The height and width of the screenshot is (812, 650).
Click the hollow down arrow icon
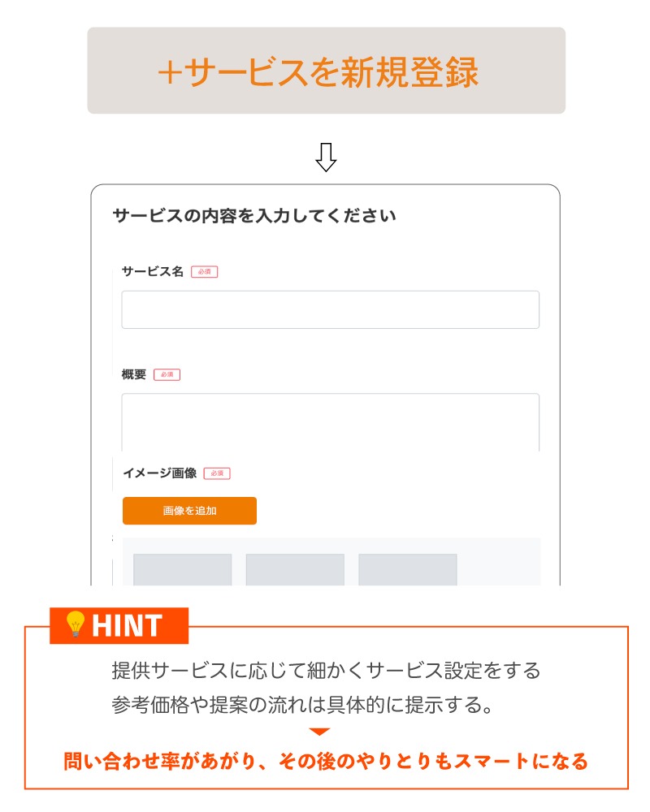[326, 158]
